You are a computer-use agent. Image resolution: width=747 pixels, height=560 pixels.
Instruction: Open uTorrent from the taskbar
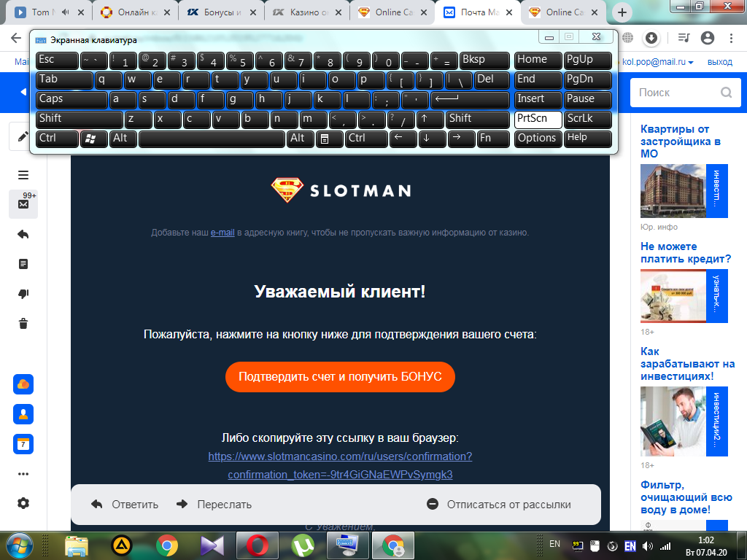[303, 545]
